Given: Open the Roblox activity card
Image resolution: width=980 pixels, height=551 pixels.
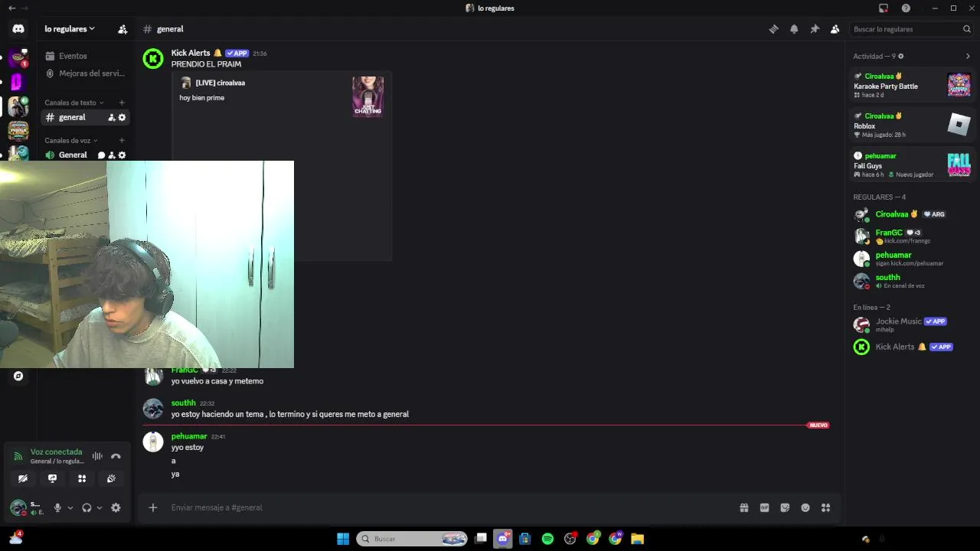Looking at the screenshot, I should [x=912, y=125].
